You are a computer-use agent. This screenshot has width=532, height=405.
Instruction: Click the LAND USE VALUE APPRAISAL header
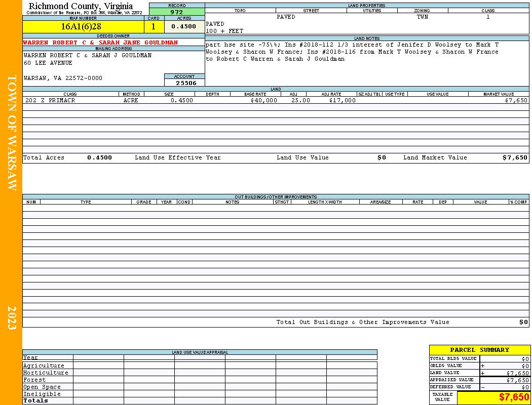pyautogui.click(x=200, y=352)
